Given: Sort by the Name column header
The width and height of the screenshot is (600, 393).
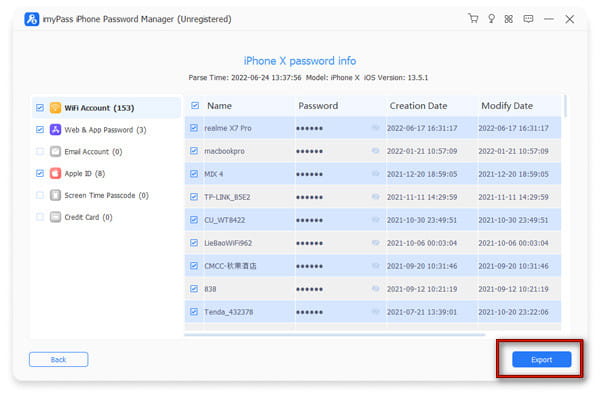Looking at the screenshot, I should pyautogui.click(x=219, y=106).
